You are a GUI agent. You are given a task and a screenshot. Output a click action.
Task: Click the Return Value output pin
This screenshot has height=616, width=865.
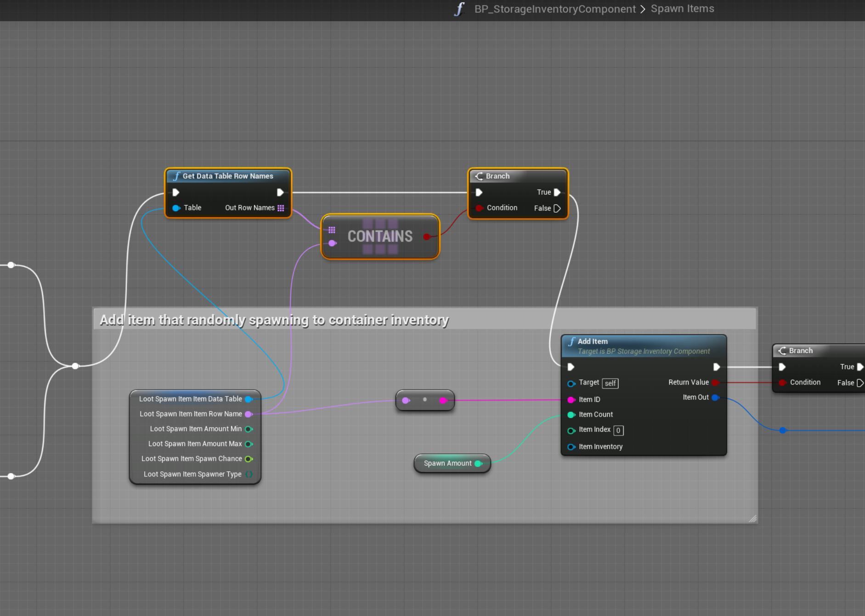715,383
